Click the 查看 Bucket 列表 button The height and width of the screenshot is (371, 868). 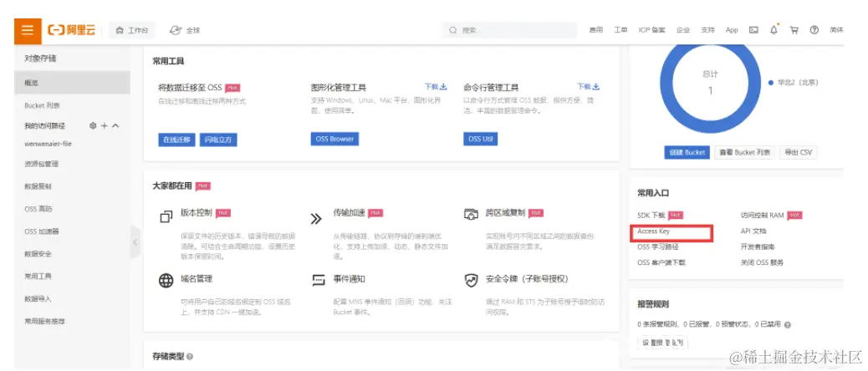(x=744, y=153)
